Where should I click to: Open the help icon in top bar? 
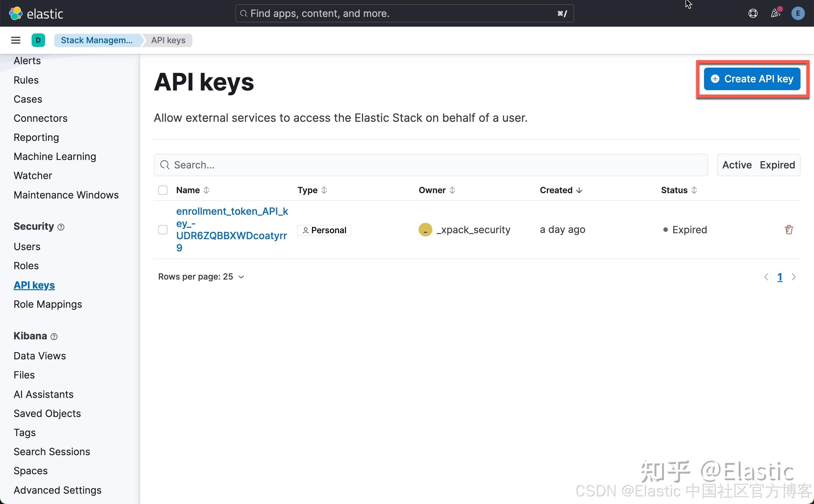click(753, 13)
